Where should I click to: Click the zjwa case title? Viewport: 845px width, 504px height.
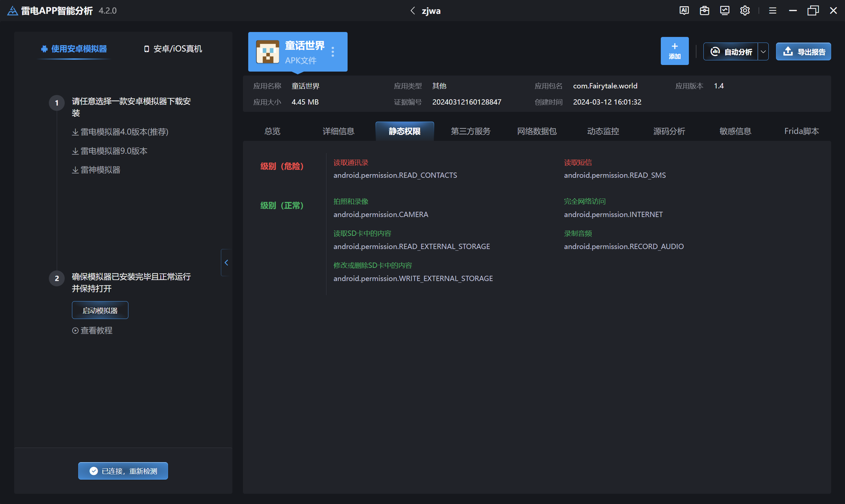point(431,11)
